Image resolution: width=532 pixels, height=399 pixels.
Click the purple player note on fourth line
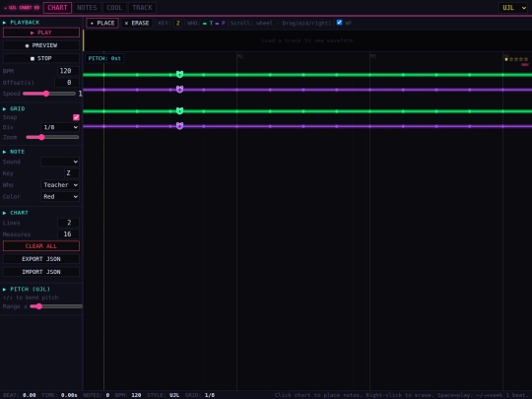click(x=179, y=126)
